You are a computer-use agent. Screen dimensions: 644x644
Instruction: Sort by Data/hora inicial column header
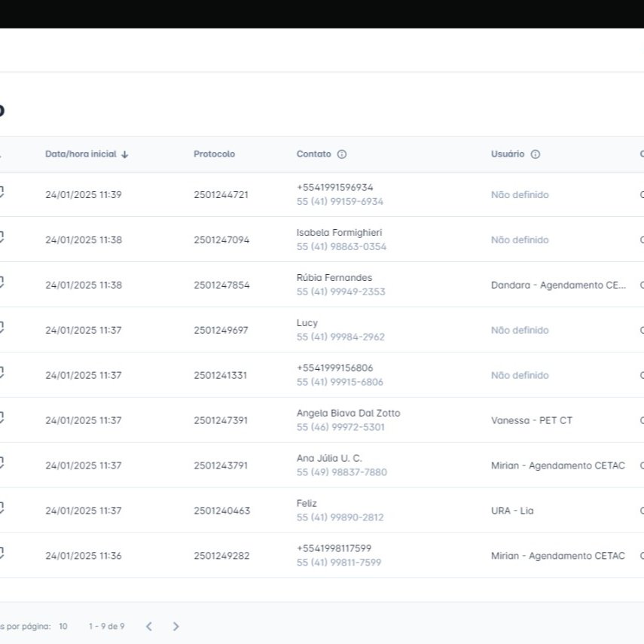[x=81, y=154]
